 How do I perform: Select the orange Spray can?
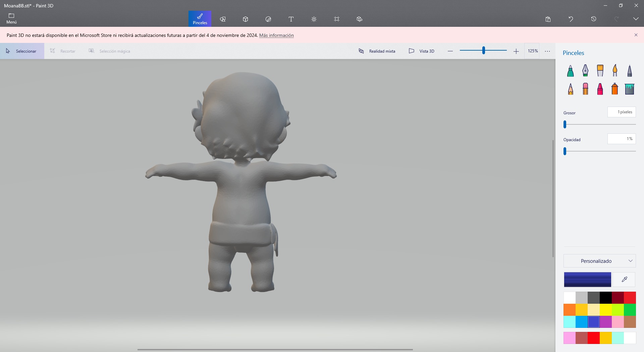[615, 89]
